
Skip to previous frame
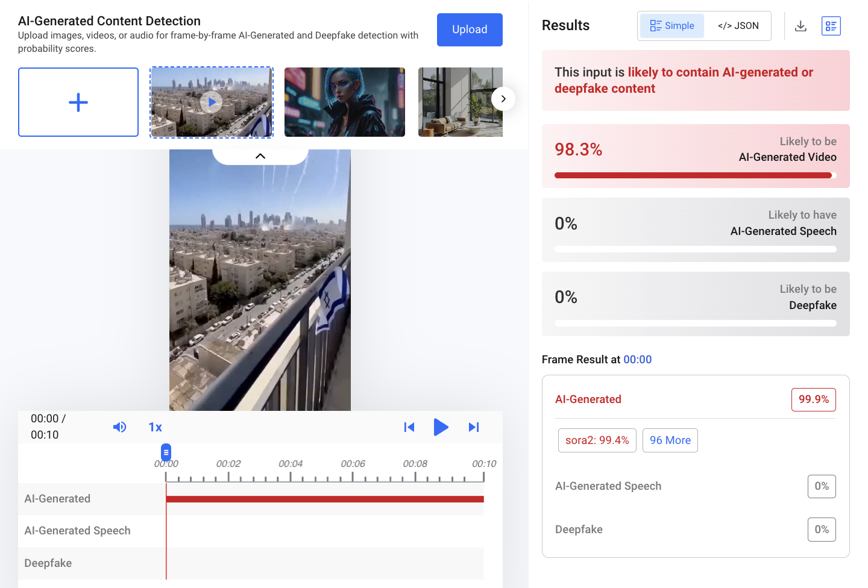click(409, 427)
